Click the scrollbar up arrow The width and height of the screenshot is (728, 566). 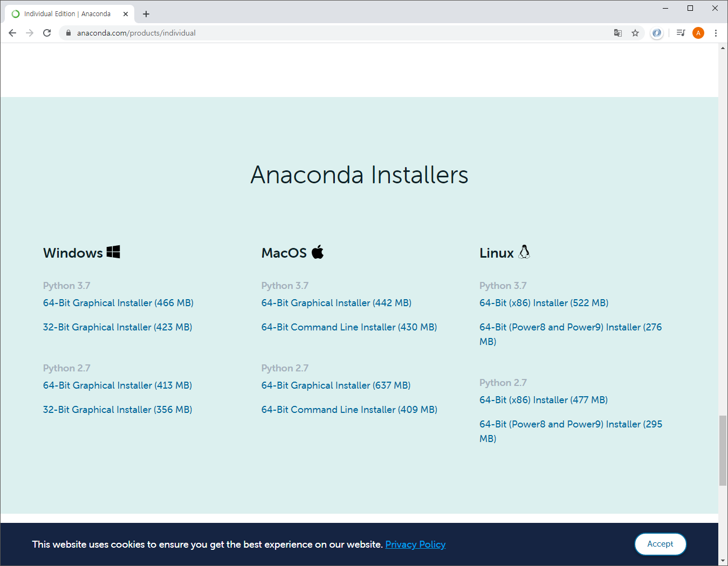click(x=723, y=49)
